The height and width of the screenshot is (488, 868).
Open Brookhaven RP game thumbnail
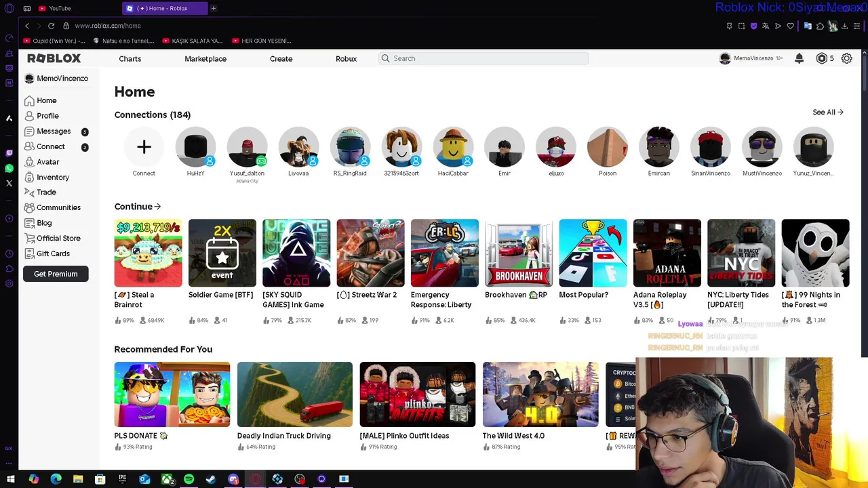click(519, 253)
